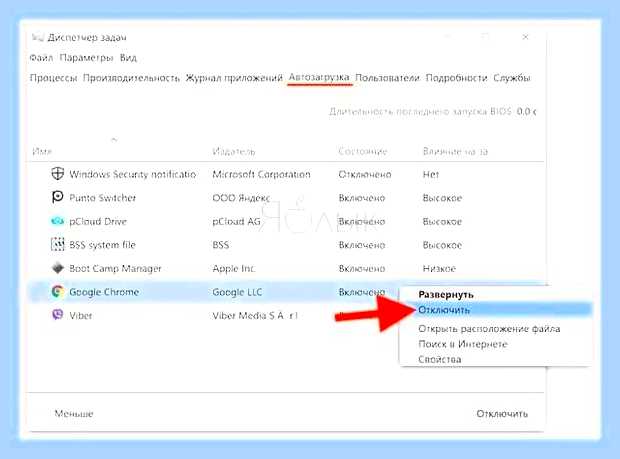Click the Отключить button at bottom right

pos(502,414)
